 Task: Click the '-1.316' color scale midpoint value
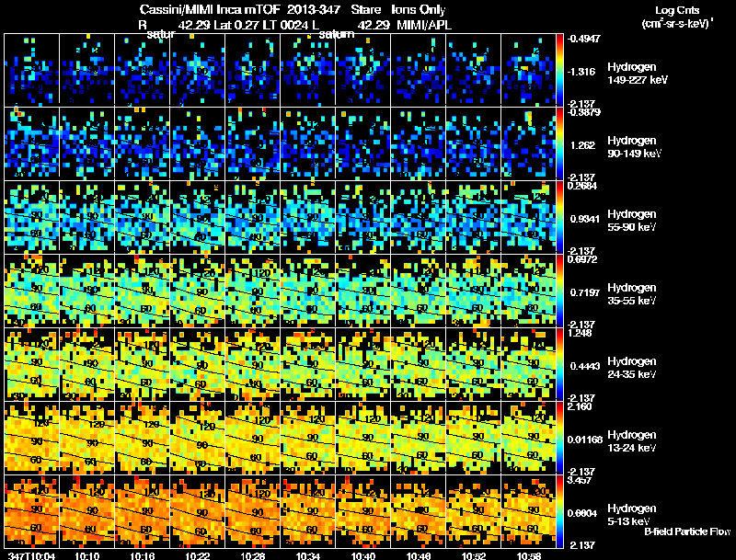point(581,72)
